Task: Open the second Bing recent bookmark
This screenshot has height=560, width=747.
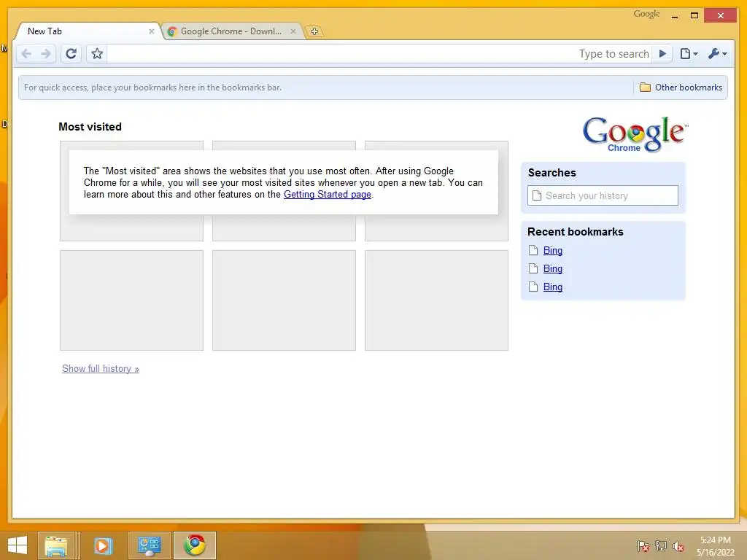Action: point(553,268)
